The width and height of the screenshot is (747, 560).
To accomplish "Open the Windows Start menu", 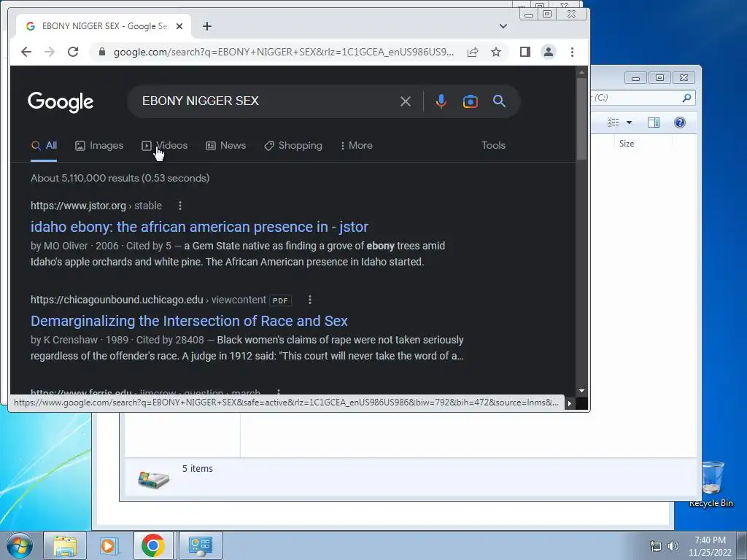I will (20, 545).
